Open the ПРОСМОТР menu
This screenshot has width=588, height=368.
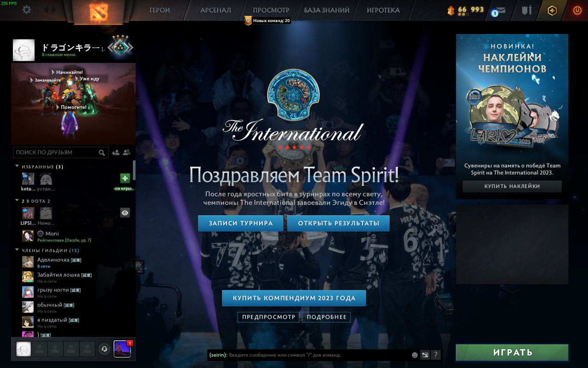271,10
